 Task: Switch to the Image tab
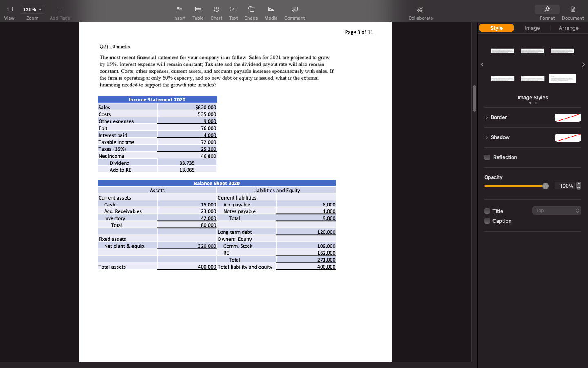[x=532, y=28]
